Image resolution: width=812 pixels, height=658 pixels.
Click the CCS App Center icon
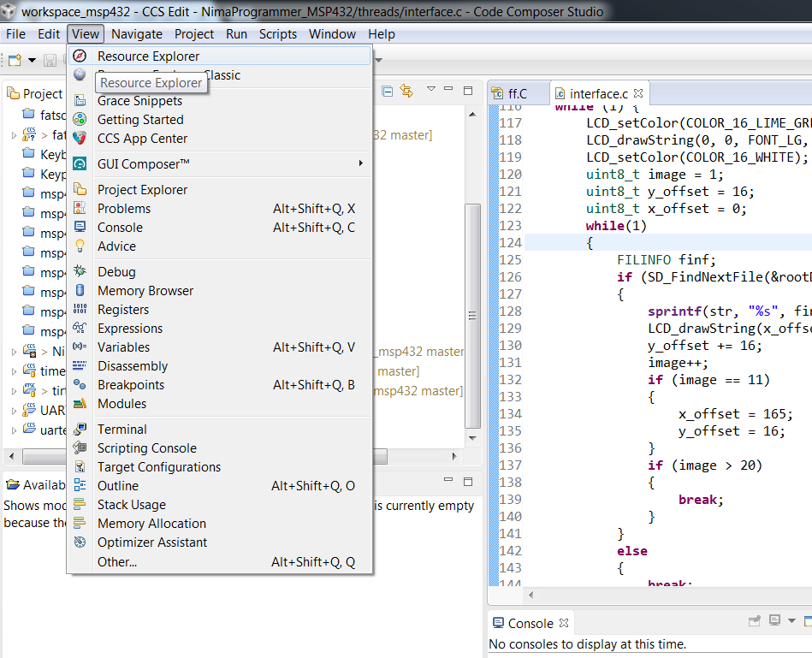tap(80, 139)
